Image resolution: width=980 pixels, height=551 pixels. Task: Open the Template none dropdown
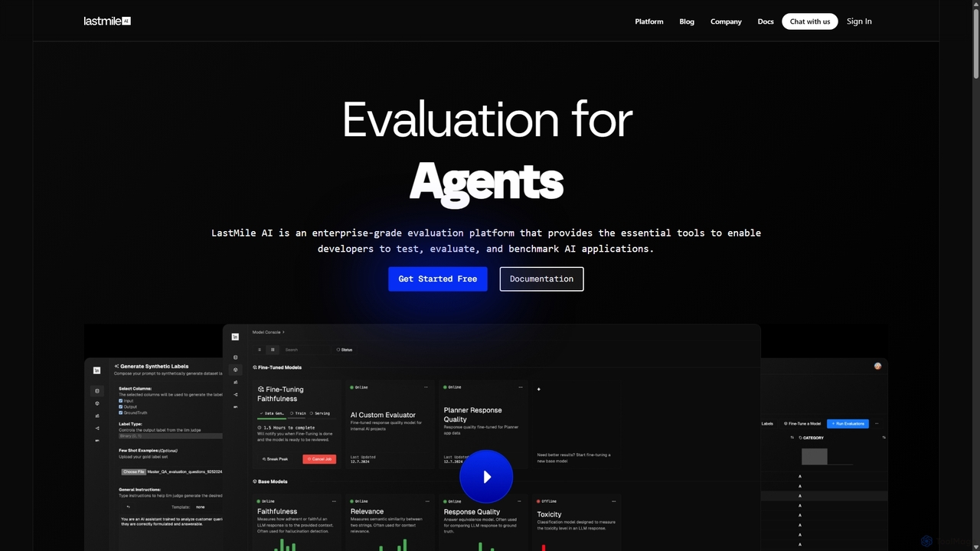tap(200, 507)
